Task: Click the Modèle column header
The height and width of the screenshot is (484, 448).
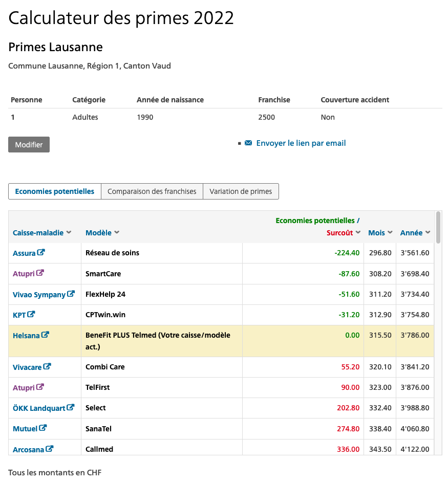Action: (98, 233)
